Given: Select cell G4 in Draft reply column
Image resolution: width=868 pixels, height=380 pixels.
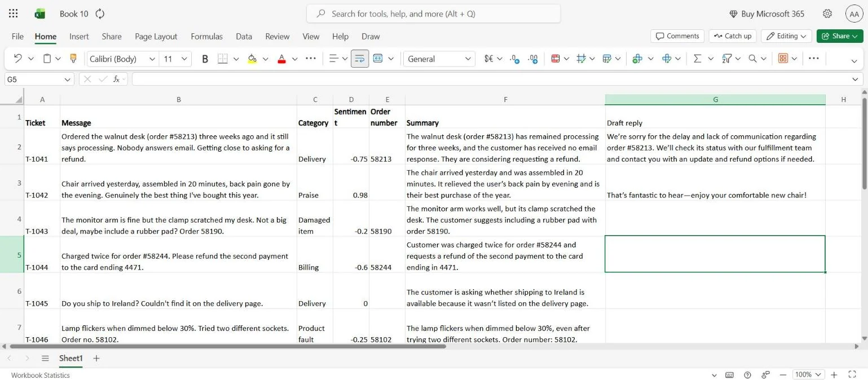Looking at the screenshot, I should pyautogui.click(x=715, y=219).
